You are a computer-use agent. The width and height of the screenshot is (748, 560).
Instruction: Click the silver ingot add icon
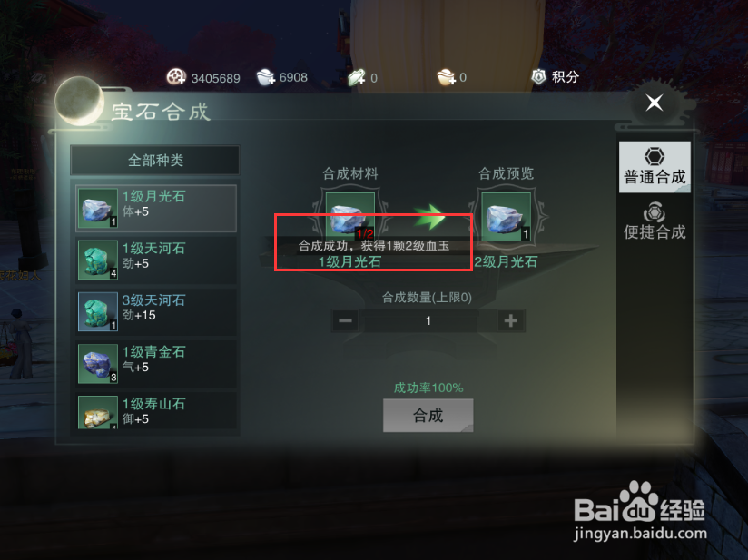coord(266,77)
